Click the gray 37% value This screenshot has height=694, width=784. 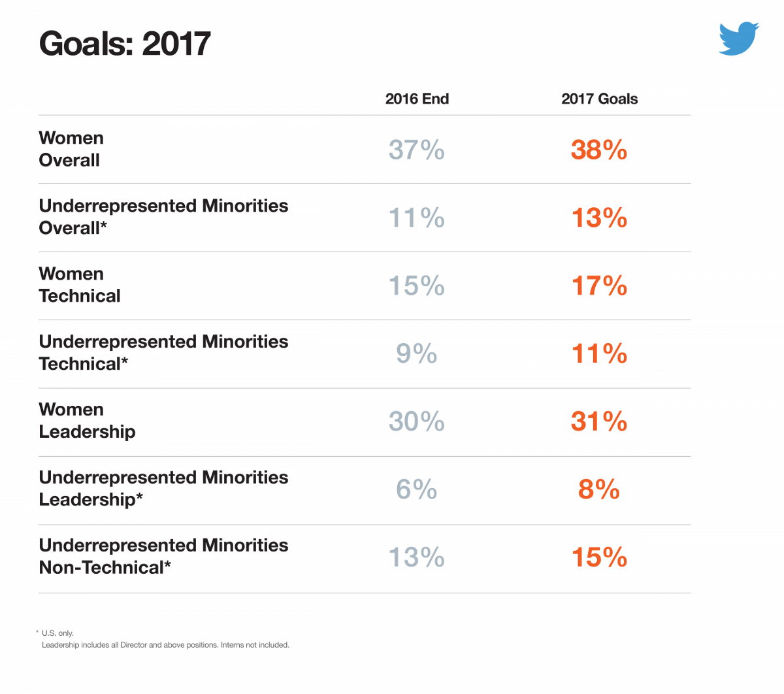416,150
